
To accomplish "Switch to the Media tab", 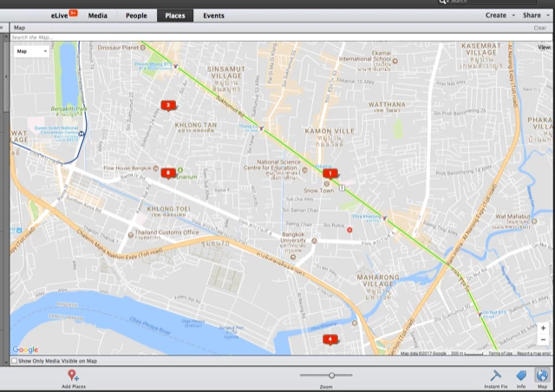I will click(x=98, y=16).
